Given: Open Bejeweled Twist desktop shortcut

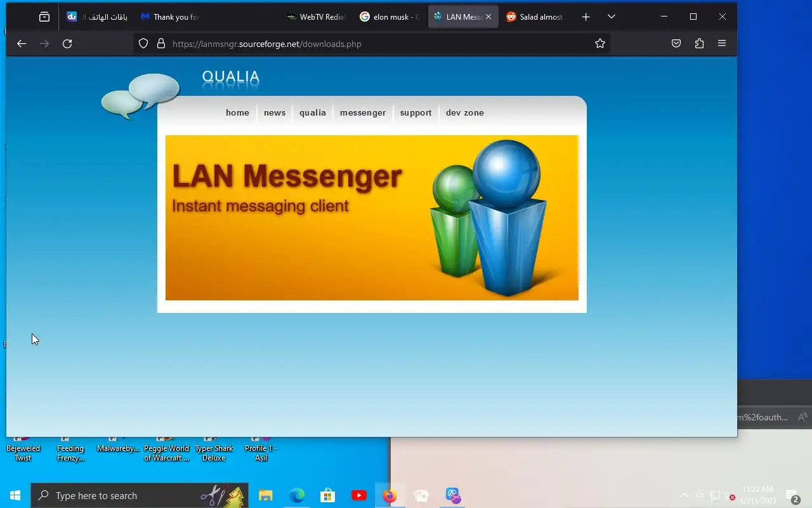Looking at the screenshot, I should (x=23, y=449).
